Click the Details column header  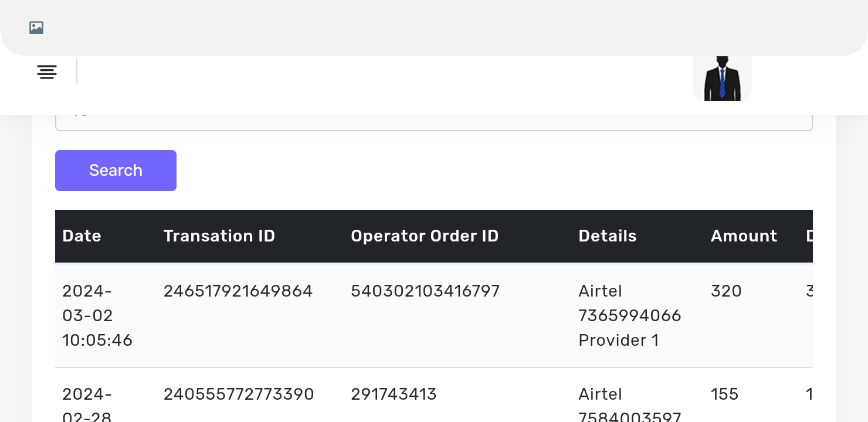(607, 236)
